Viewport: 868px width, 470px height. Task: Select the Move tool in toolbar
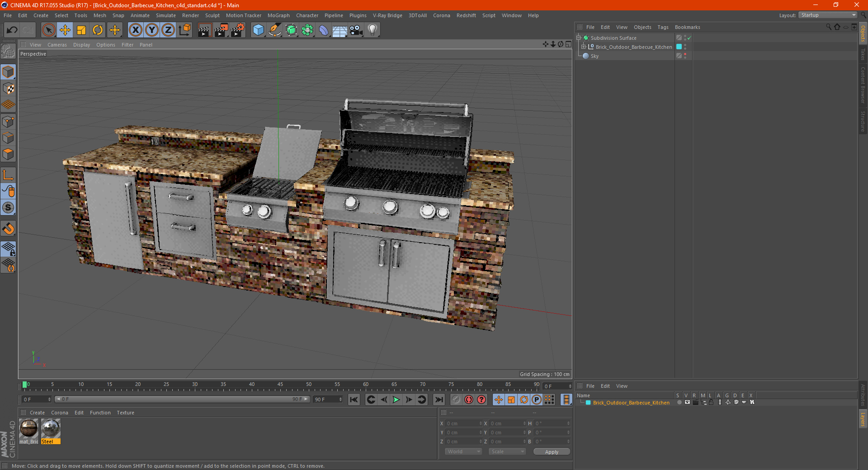tap(65, 30)
